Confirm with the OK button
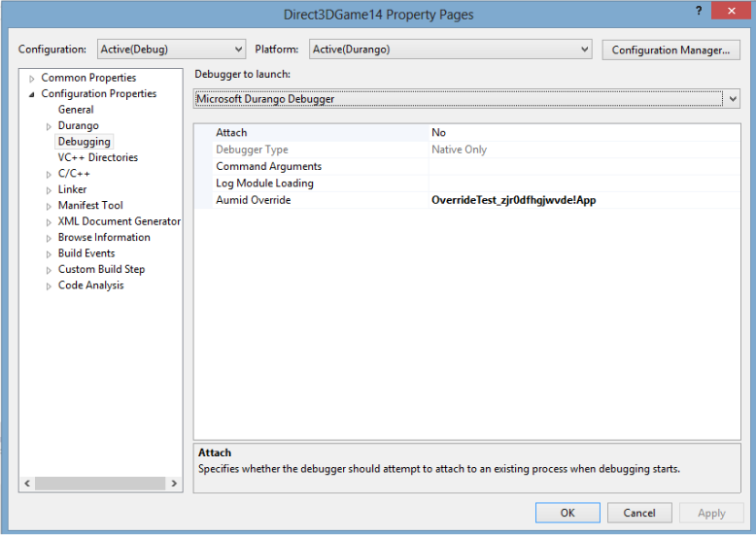756x535 pixels. tap(567, 513)
